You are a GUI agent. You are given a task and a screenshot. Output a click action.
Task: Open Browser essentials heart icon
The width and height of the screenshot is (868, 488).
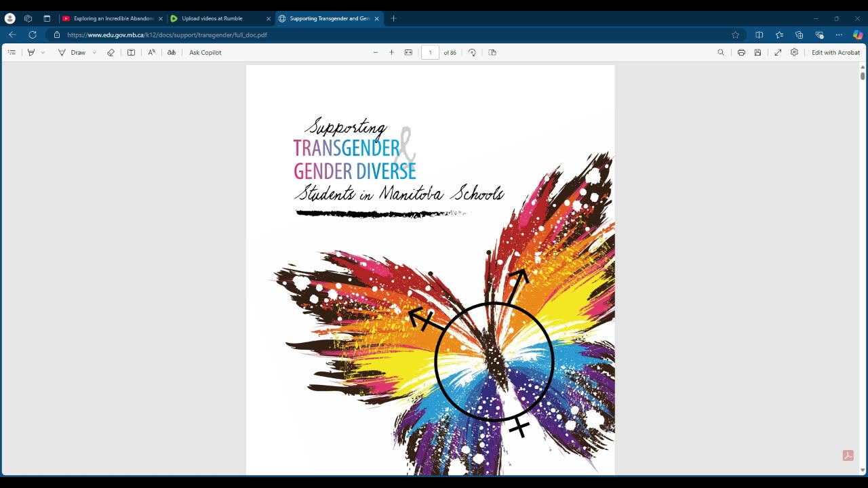(819, 35)
